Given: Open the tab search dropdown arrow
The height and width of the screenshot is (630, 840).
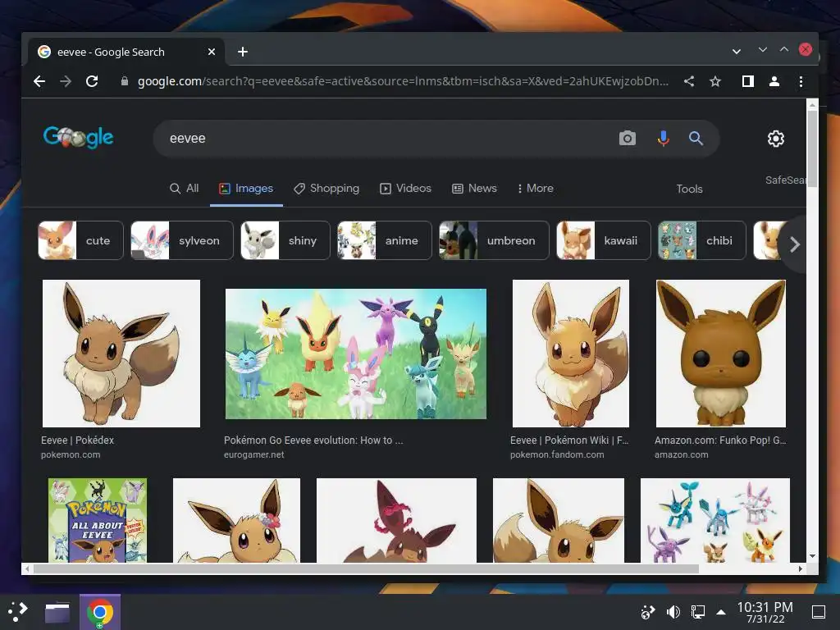Looking at the screenshot, I should (x=737, y=52).
